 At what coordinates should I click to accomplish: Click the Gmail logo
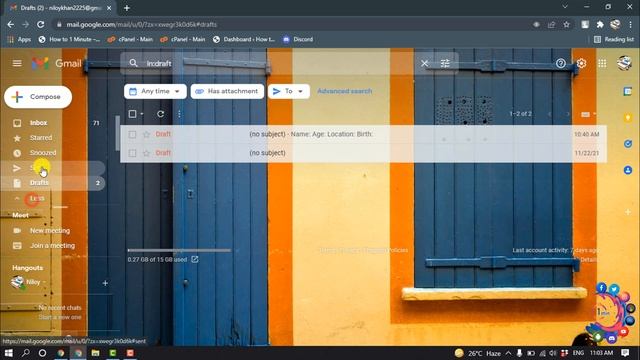(x=57, y=63)
